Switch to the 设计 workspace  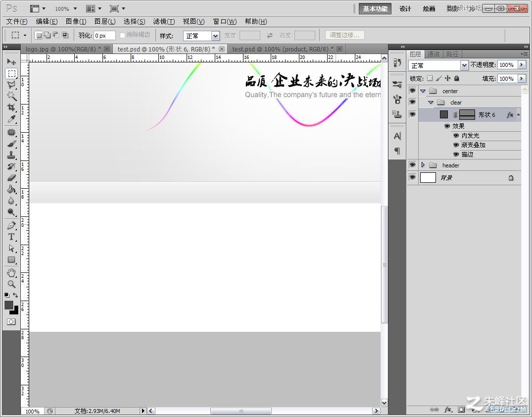coord(405,9)
